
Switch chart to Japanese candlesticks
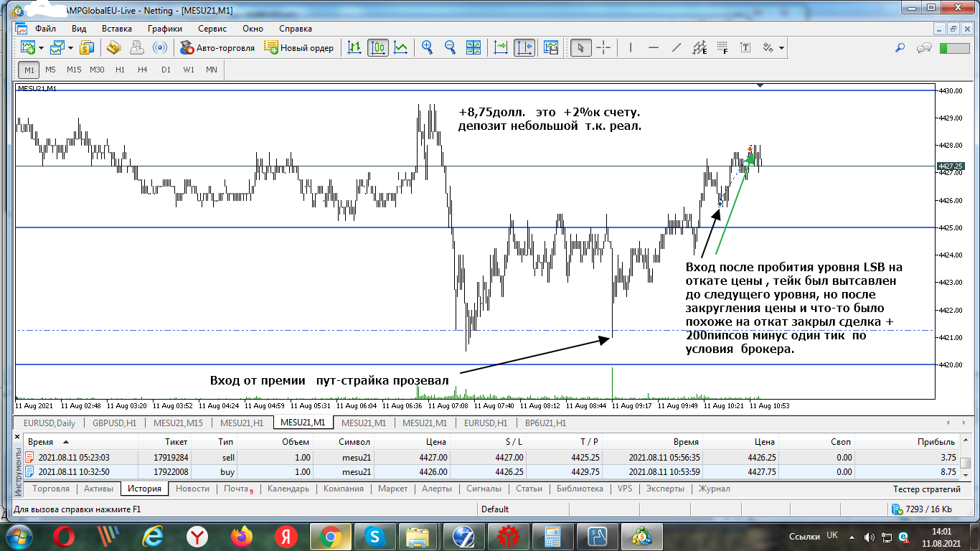[377, 48]
